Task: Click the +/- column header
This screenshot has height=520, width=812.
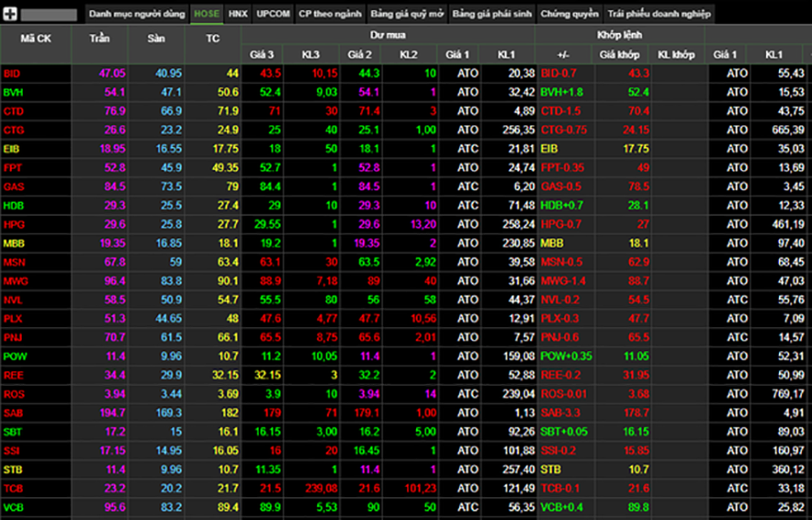Action: [561, 54]
